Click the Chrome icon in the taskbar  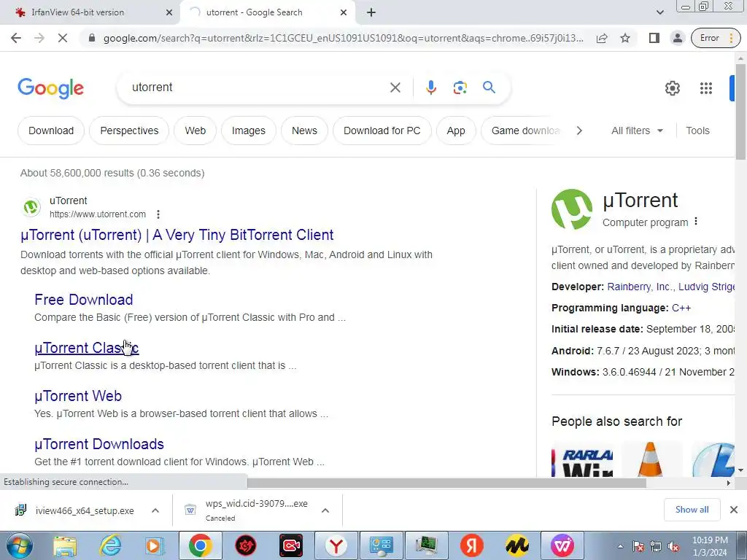(200, 545)
